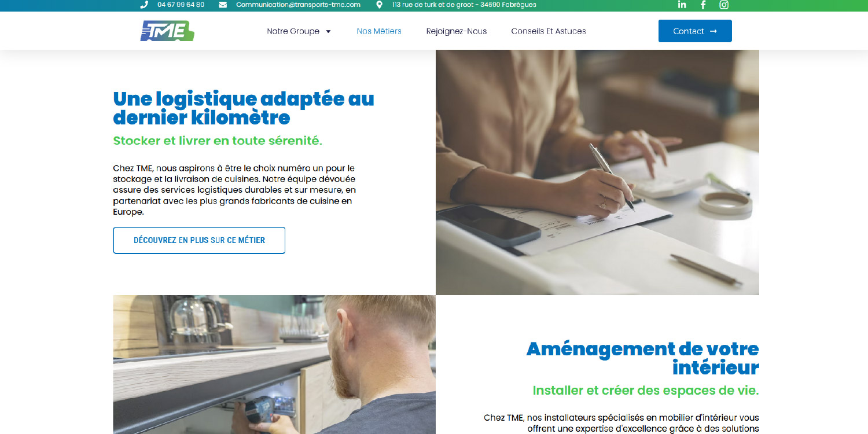Click the Communication@transports-tme.com email link
Image resolution: width=868 pixels, height=434 pixels.
coord(298,5)
